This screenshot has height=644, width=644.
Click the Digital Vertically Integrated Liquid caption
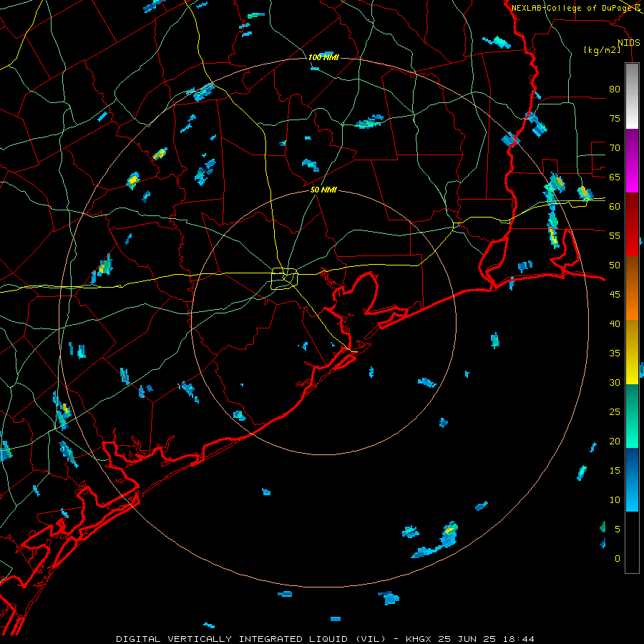point(325,639)
